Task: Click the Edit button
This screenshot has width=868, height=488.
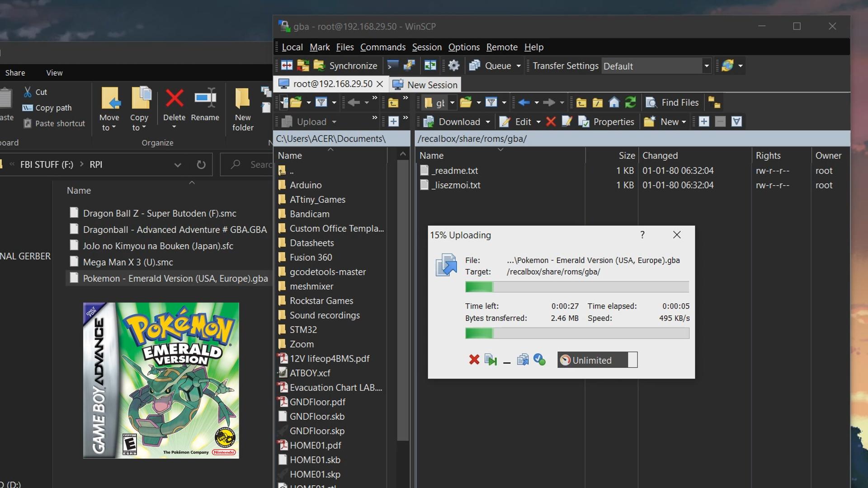Action: pyautogui.click(x=516, y=122)
